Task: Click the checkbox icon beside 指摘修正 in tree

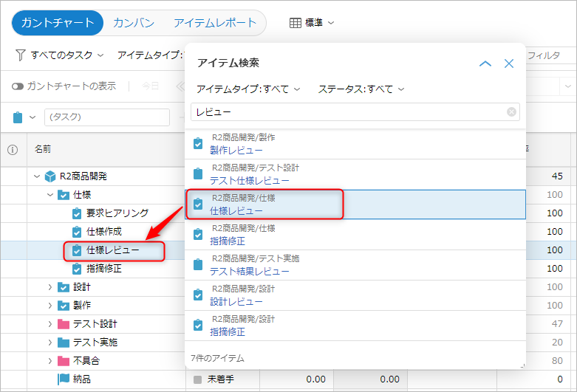Action: pyautogui.click(x=77, y=269)
